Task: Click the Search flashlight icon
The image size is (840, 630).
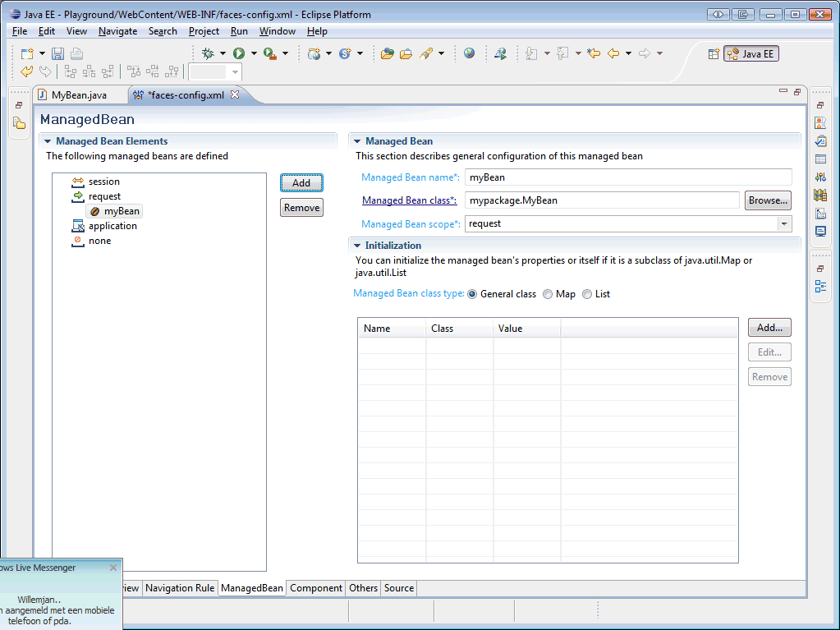Action: click(426, 53)
